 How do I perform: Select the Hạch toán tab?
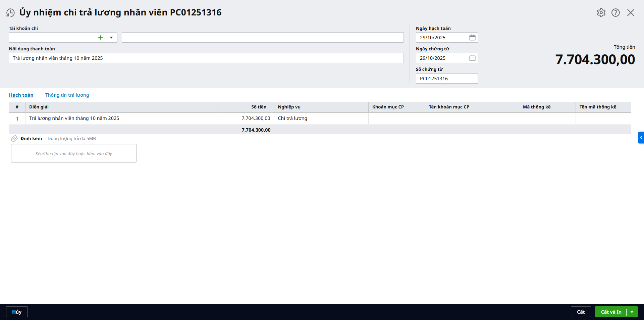(21, 95)
